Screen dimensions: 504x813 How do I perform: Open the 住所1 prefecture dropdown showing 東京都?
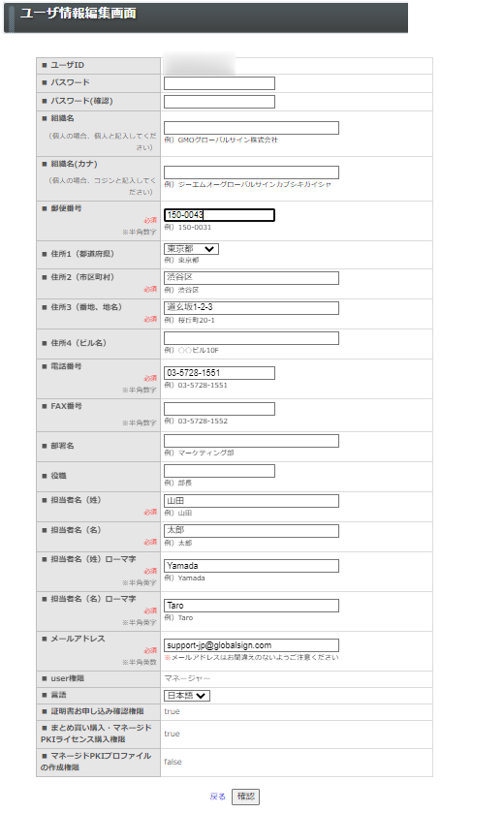(191, 249)
